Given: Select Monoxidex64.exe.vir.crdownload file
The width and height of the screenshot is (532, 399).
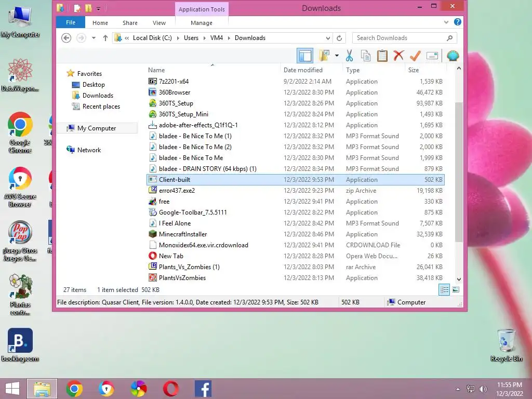Looking at the screenshot, I should tap(295, 245).
